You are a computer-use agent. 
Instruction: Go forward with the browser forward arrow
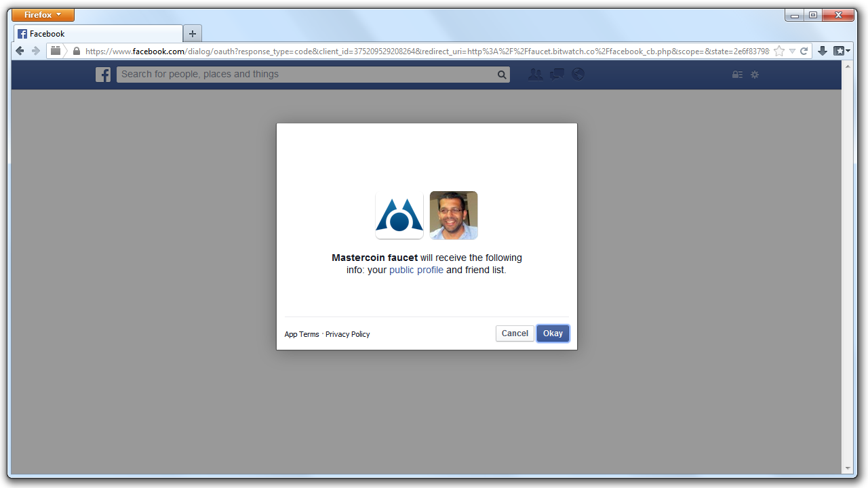pyautogui.click(x=36, y=51)
